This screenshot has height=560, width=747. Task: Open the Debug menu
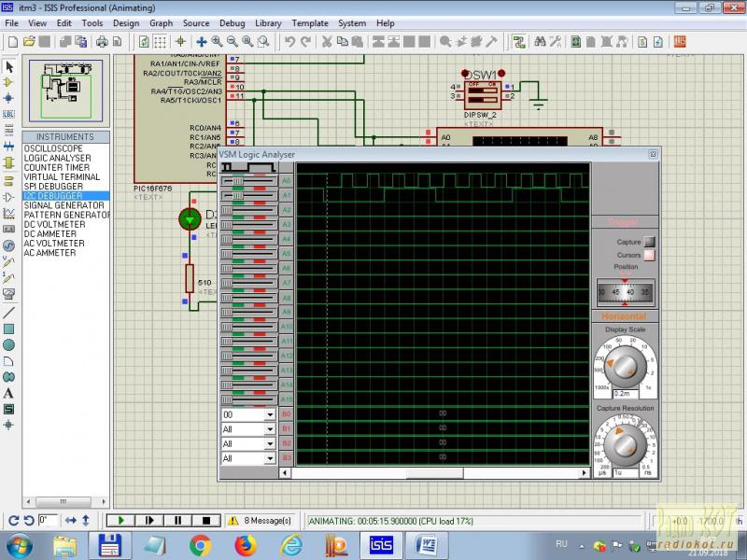pos(232,23)
